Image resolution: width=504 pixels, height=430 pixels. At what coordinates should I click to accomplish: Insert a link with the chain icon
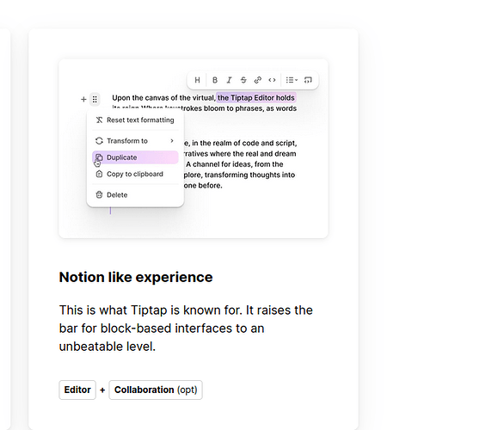coord(258,80)
